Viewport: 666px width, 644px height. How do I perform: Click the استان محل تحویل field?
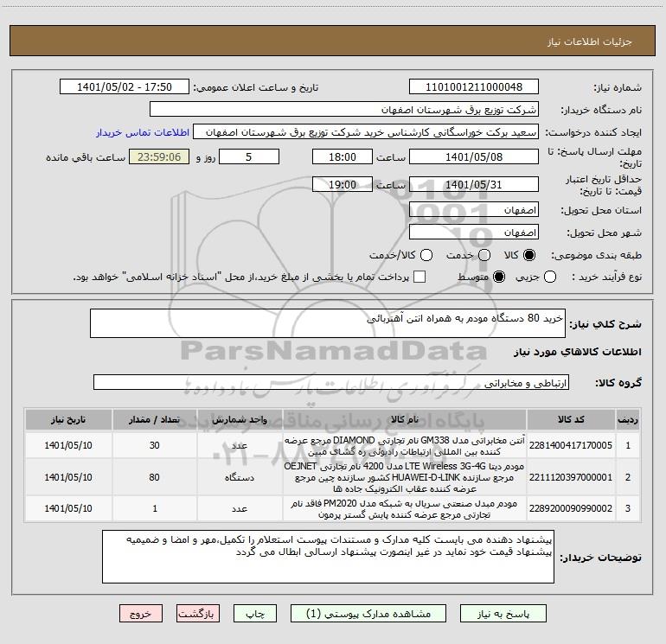click(x=474, y=210)
